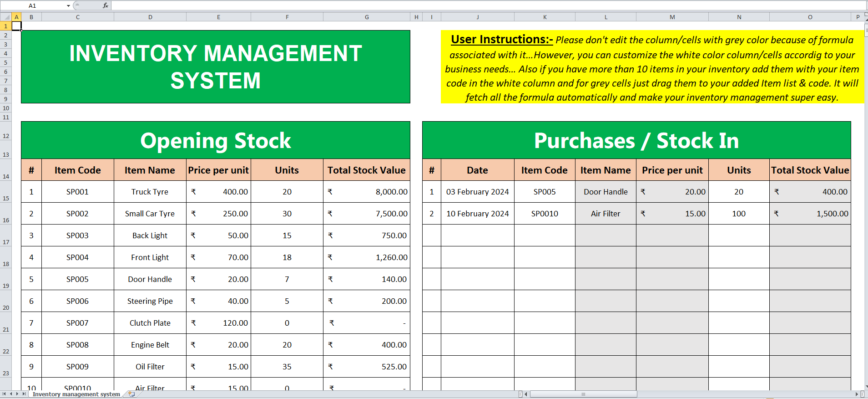Open the Name Box dropdown arrow
Viewport: 868px width, 399px height.
(x=68, y=5)
